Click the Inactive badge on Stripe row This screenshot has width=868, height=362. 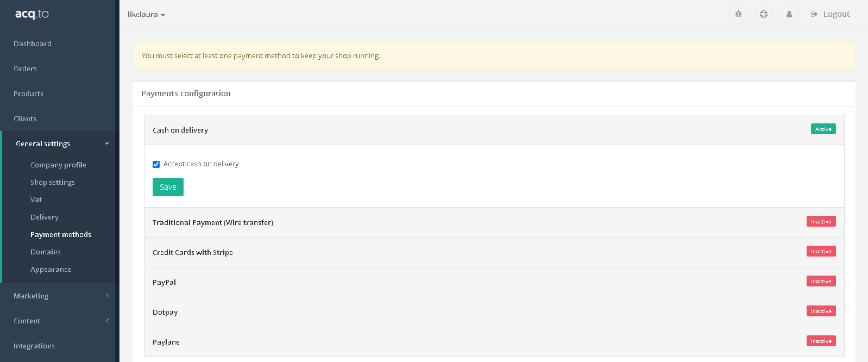click(821, 251)
